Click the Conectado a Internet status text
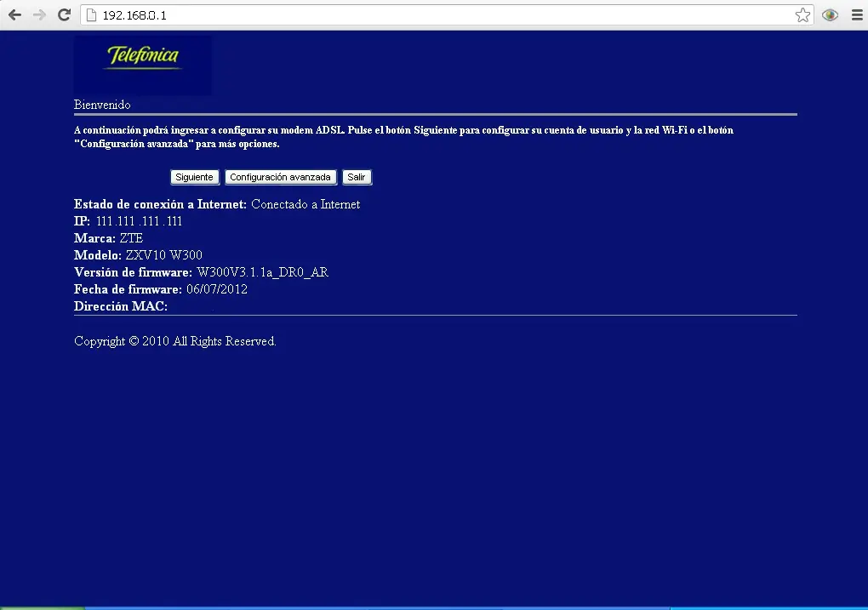This screenshot has width=868, height=610. (306, 204)
